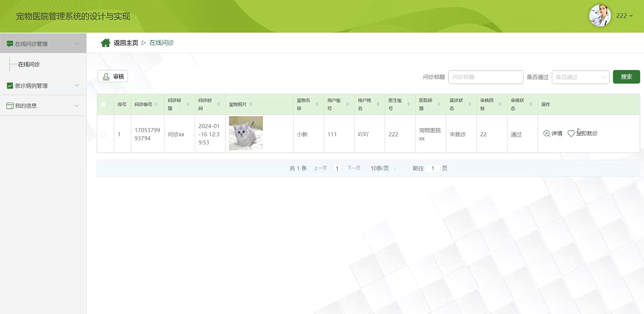Sort by 宠物照片 column arrows

(x=251, y=104)
